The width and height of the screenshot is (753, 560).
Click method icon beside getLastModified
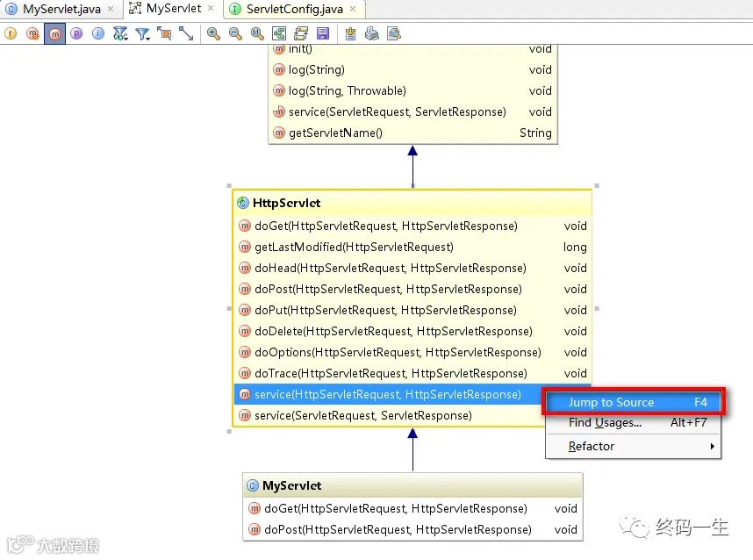(x=245, y=247)
